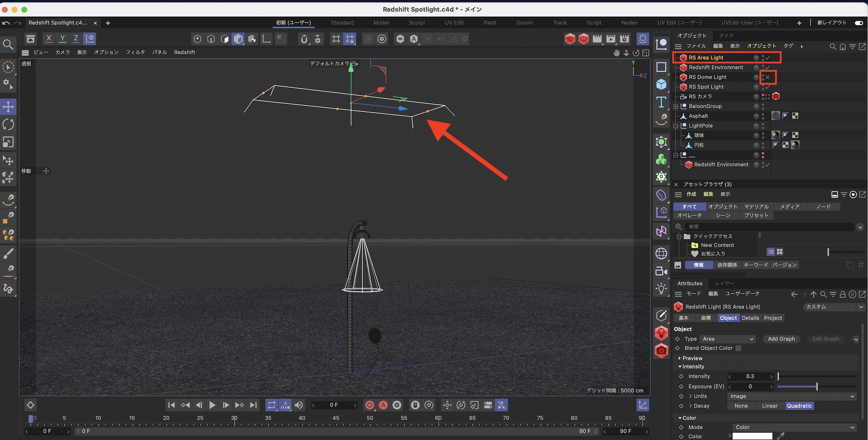
Task: Open the Redshift menu in viewport
Action: 184,52
